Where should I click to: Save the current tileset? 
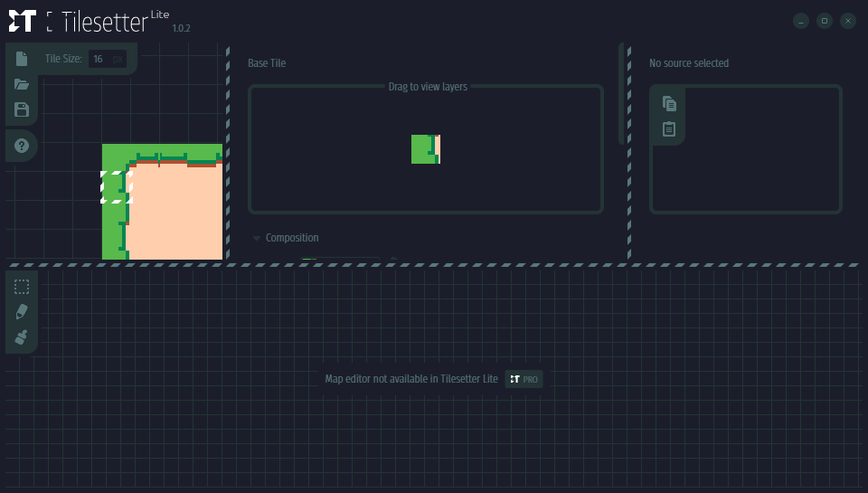point(22,109)
